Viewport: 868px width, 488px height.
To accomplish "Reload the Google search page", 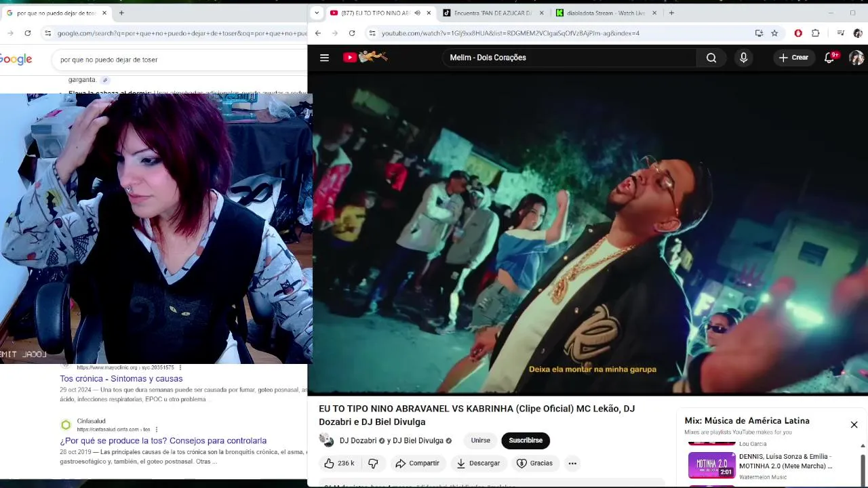I will [x=27, y=33].
